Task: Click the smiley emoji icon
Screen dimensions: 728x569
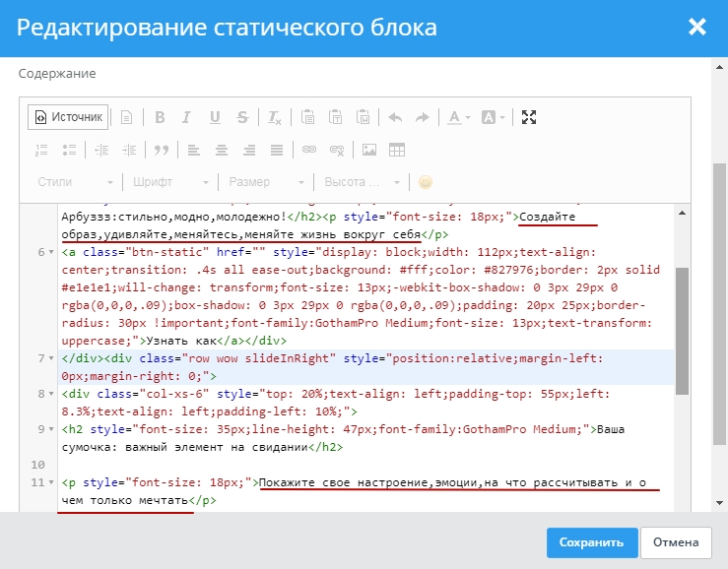Action: [x=426, y=182]
